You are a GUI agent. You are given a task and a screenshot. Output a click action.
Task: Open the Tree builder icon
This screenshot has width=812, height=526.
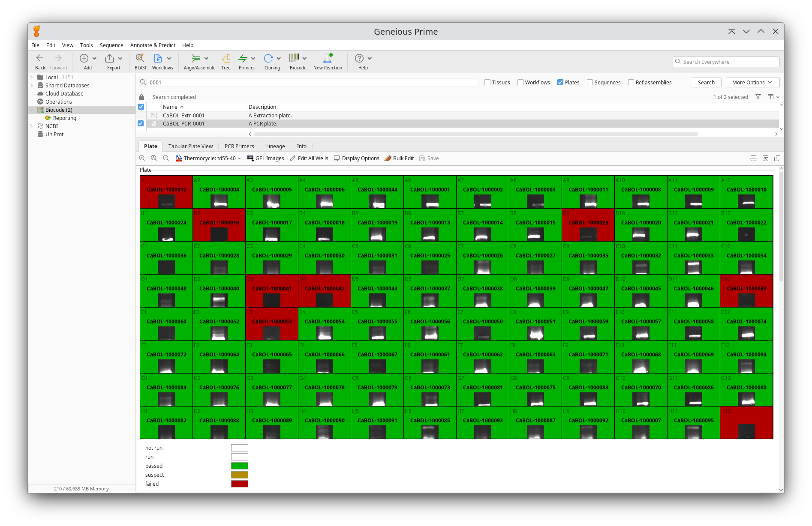coord(226,59)
